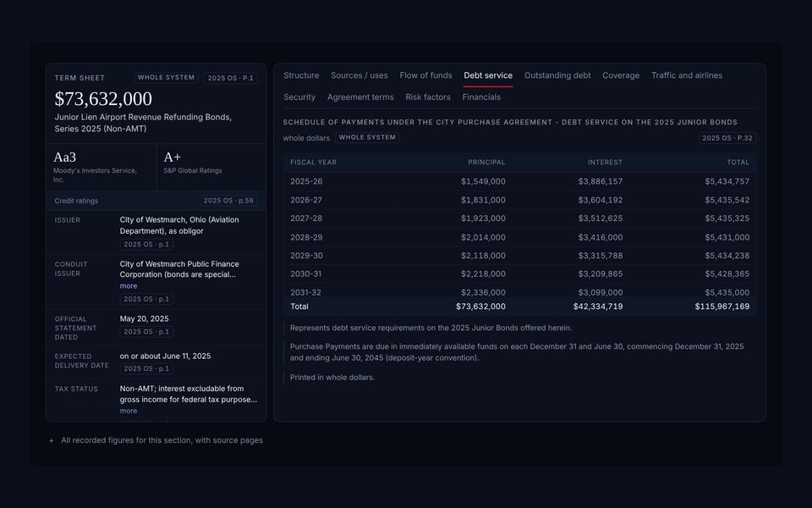
Task: Click the interest value $3,604,192
Action: click(601, 200)
